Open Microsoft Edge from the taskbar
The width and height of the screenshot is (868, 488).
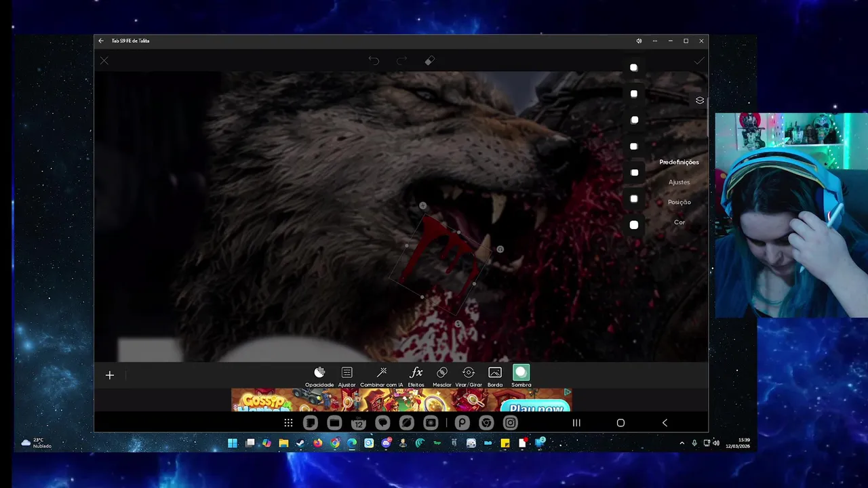pyautogui.click(x=352, y=443)
